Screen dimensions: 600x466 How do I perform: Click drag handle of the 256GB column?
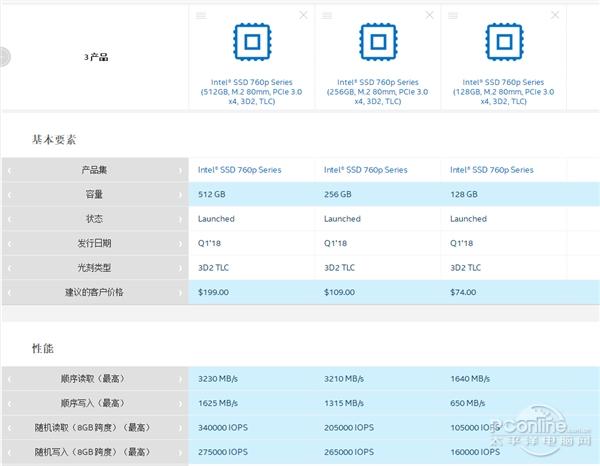327,15
